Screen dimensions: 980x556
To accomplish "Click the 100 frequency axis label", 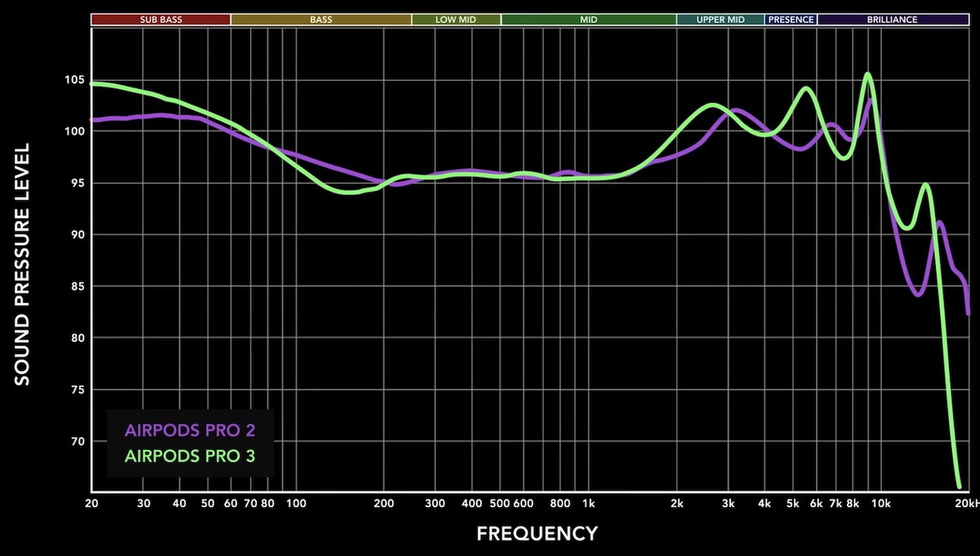I will point(295,503).
